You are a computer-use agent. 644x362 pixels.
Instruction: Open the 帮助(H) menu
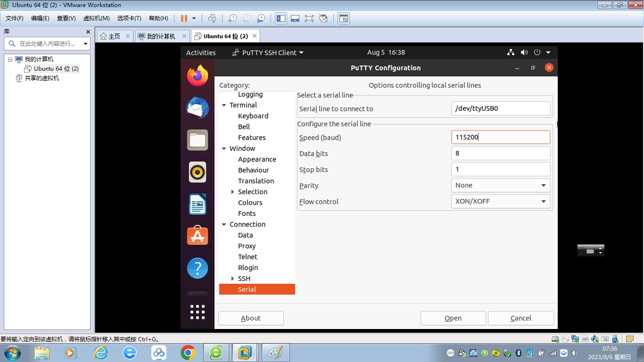[158, 18]
